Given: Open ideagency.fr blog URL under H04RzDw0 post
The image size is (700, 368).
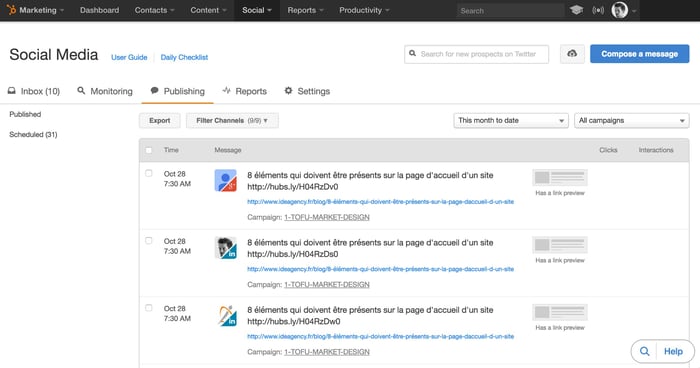Looking at the screenshot, I should click(x=380, y=337).
